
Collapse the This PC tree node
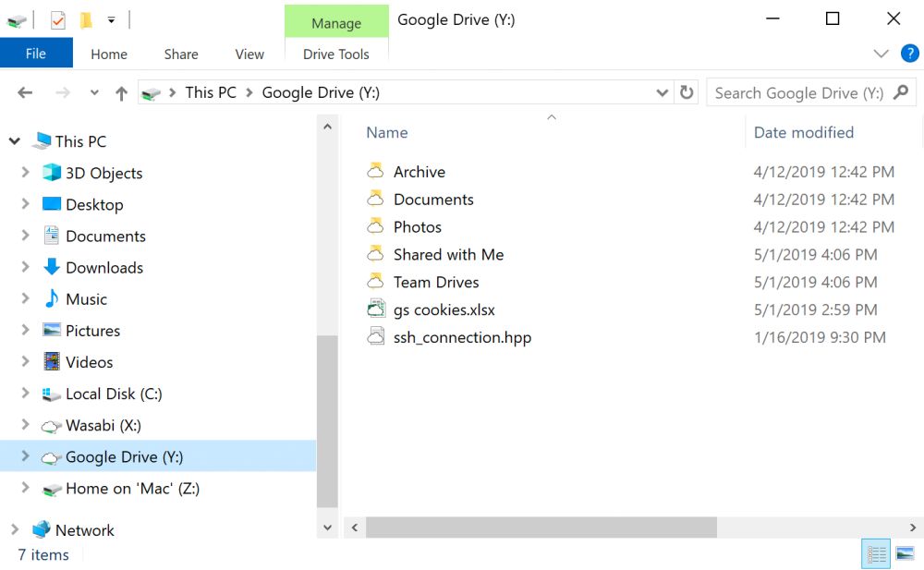point(15,140)
